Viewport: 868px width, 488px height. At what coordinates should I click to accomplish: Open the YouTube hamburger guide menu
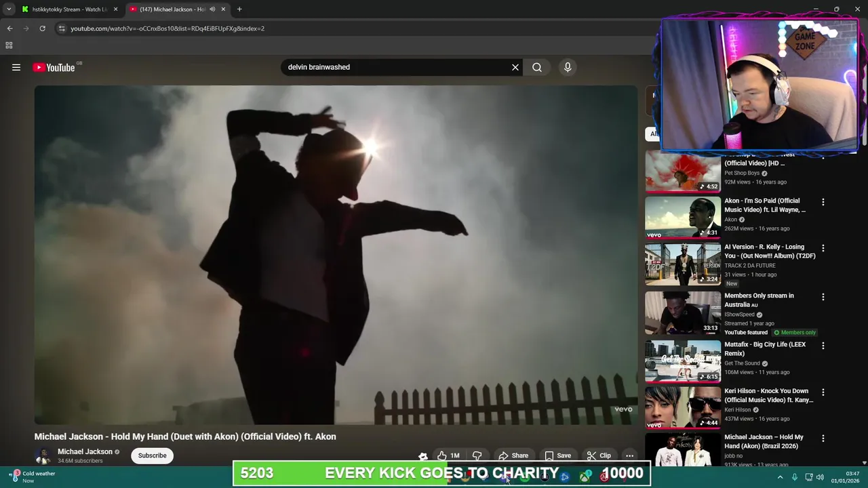tap(16, 67)
